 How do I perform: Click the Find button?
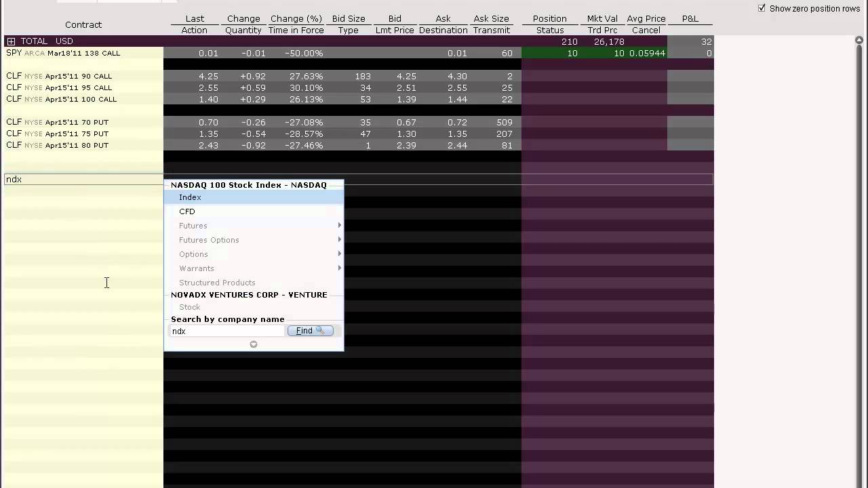click(x=310, y=331)
